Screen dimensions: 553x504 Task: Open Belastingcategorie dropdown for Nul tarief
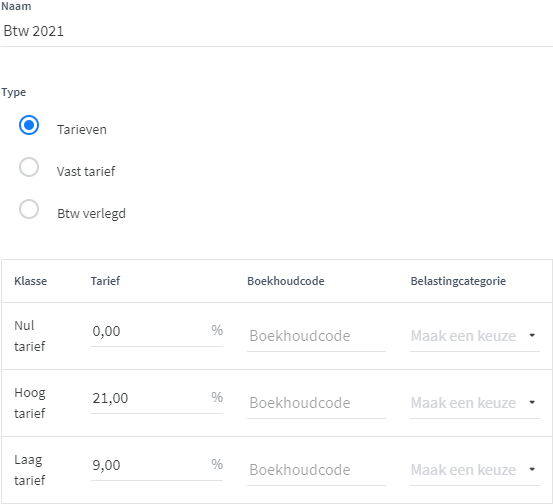tap(475, 336)
